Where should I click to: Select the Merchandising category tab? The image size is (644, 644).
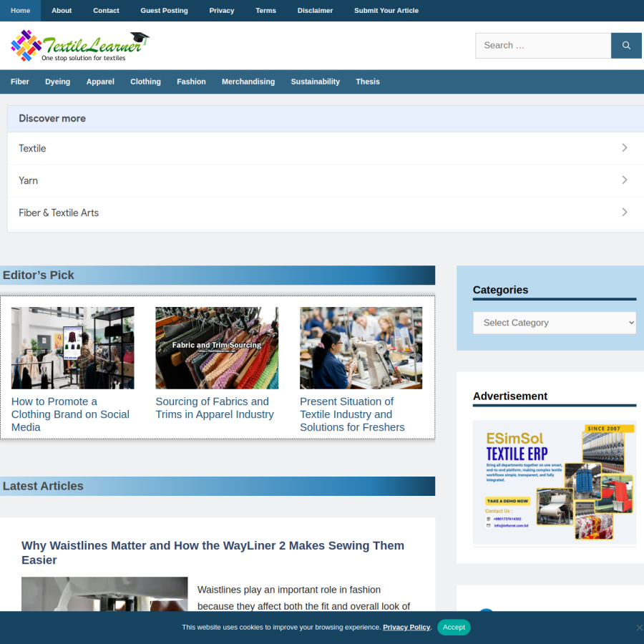248,82
